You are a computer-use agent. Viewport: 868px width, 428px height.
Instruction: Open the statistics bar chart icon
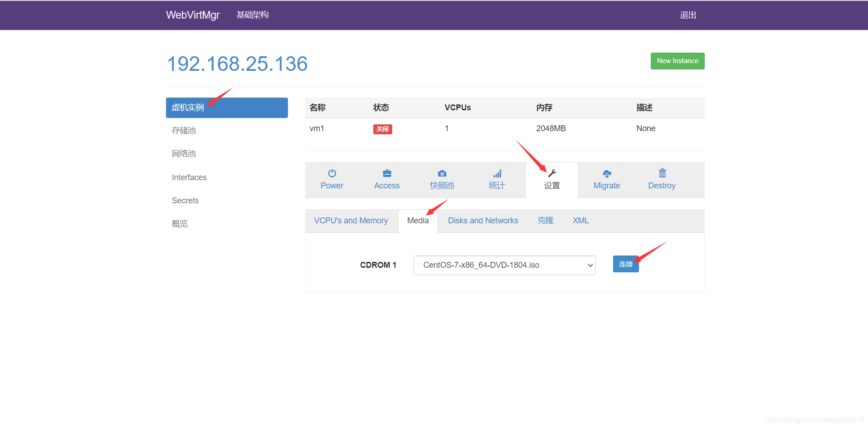click(x=497, y=173)
